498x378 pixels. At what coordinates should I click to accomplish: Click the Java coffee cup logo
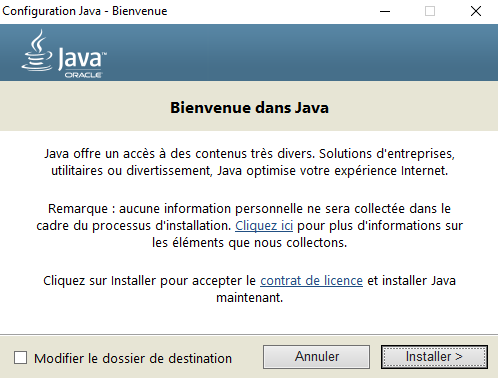(x=37, y=50)
